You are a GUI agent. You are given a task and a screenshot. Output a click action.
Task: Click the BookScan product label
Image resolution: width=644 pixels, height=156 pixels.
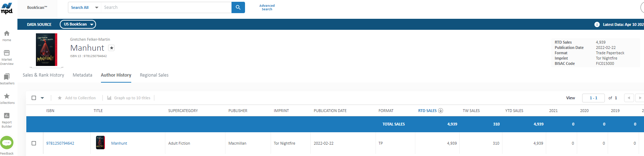(37, 7)
